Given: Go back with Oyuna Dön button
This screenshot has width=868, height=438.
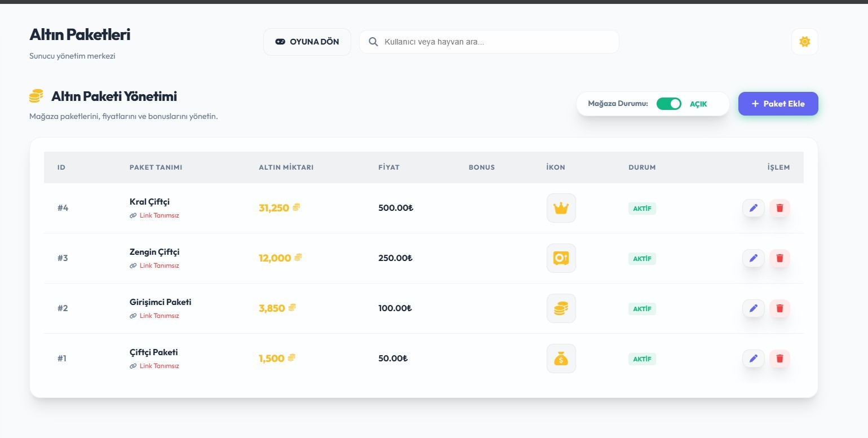Looking at the screenshot, I should click(307, 42).
